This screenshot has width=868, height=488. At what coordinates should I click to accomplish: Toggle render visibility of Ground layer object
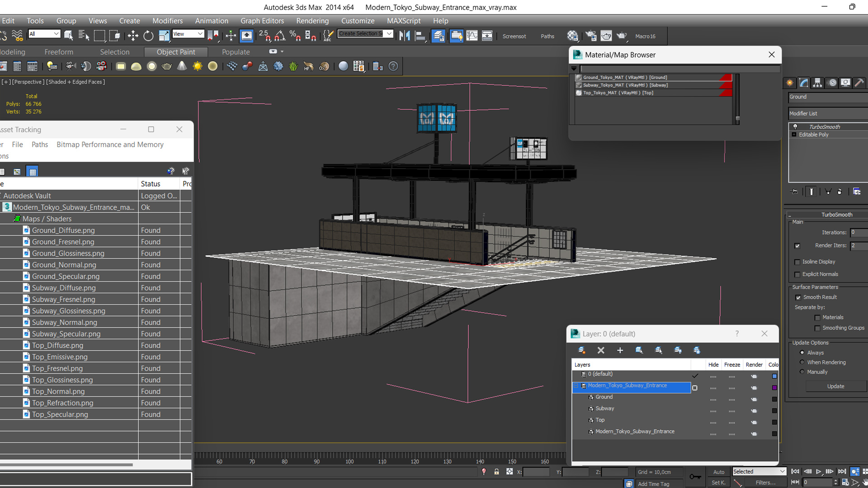coord(754,399)
